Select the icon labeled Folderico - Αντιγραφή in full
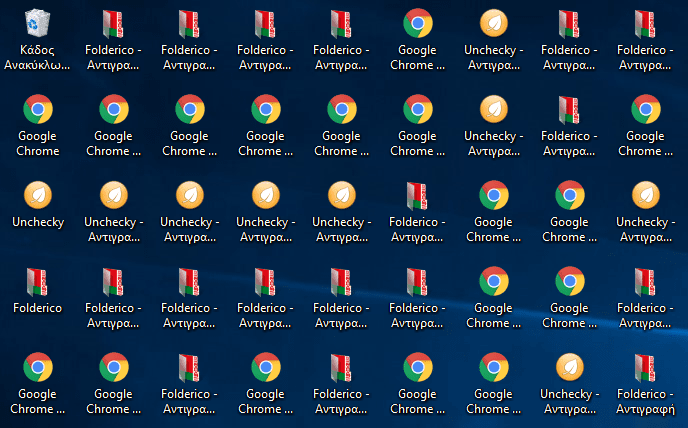This screenshot has height=428, width=688. point(645,367)
